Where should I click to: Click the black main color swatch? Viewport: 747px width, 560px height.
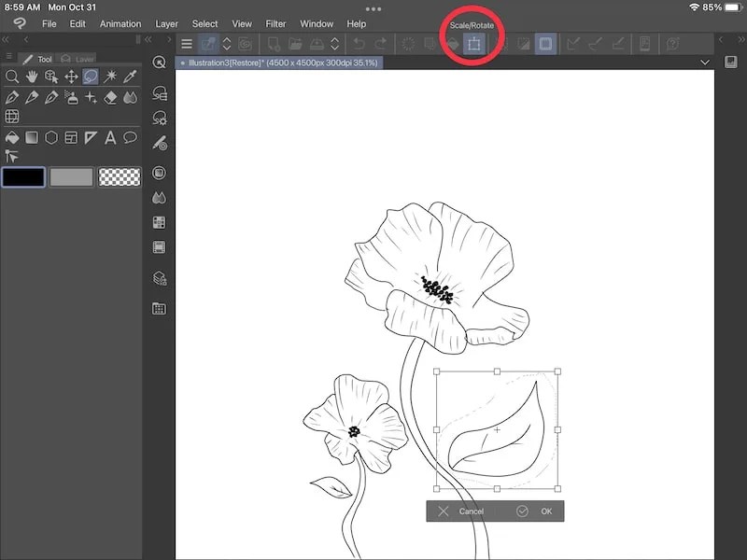pyautogui.click(x=23, y=177)
